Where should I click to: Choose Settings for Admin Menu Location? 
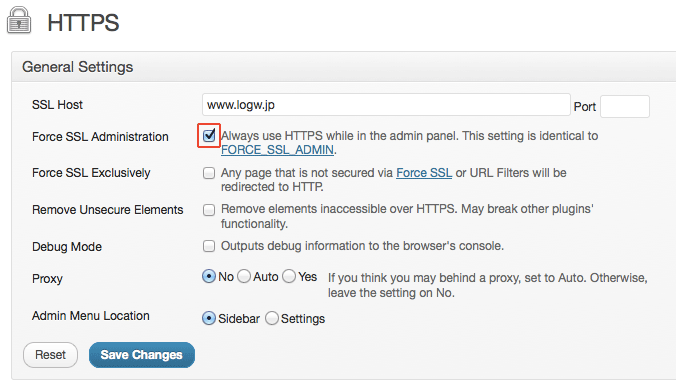pos(272,318)
